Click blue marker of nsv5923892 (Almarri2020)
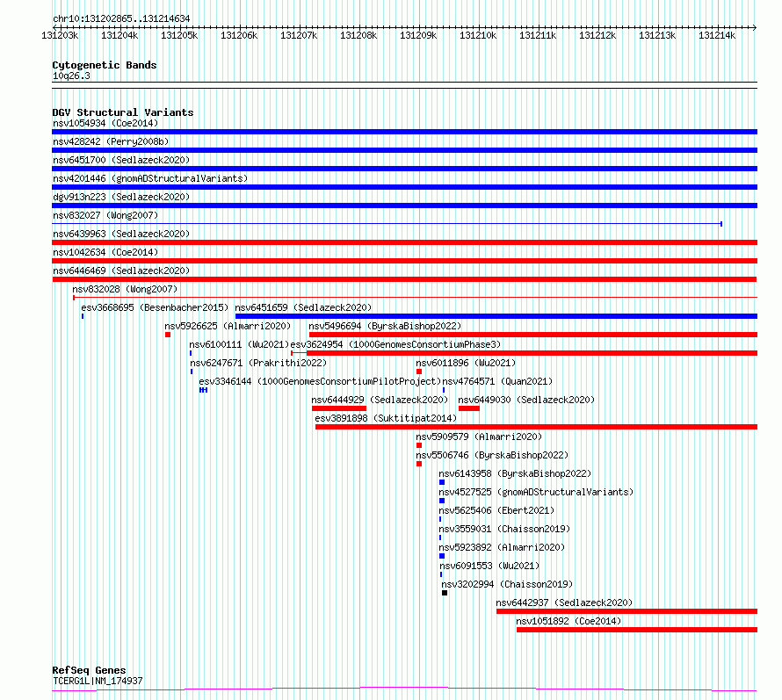 pyautogui.click(x=442, y=556)
